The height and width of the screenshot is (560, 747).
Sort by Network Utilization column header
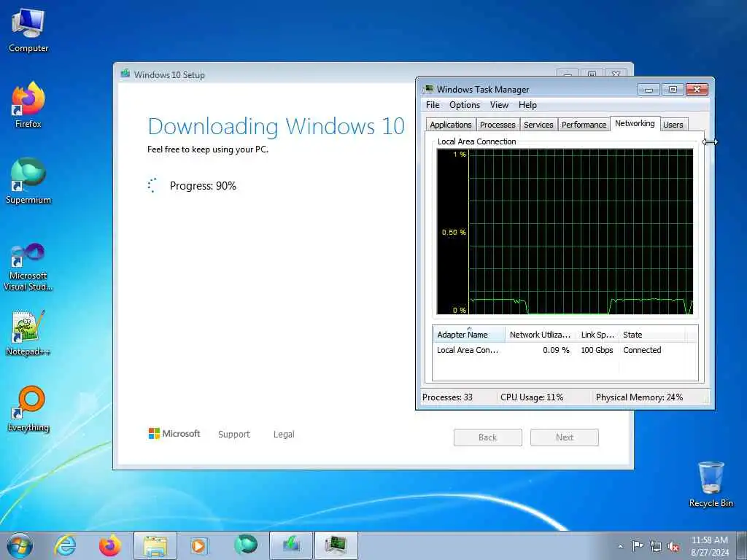click(541, 334)
